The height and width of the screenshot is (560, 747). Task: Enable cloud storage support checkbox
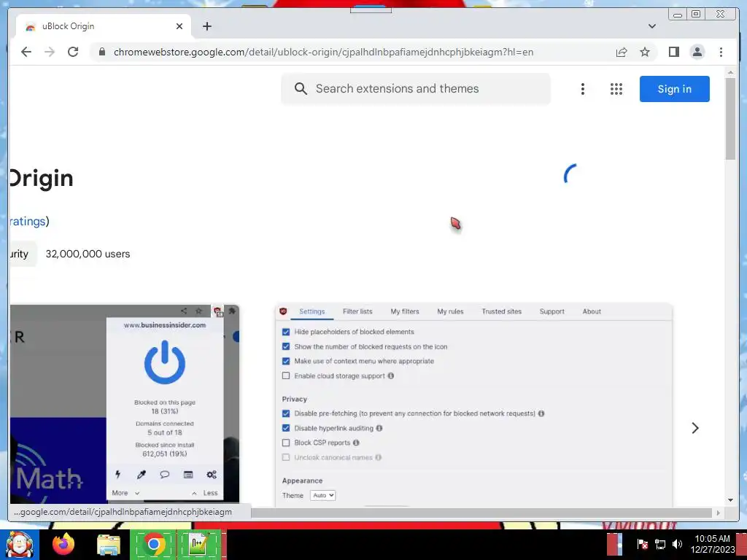286,376
